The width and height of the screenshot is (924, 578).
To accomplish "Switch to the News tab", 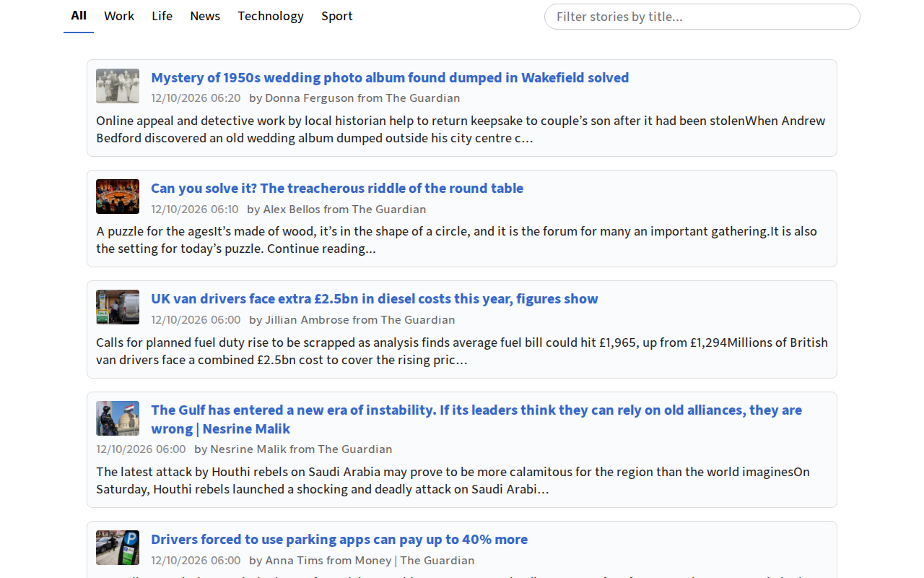I will (x=205, y=16).
